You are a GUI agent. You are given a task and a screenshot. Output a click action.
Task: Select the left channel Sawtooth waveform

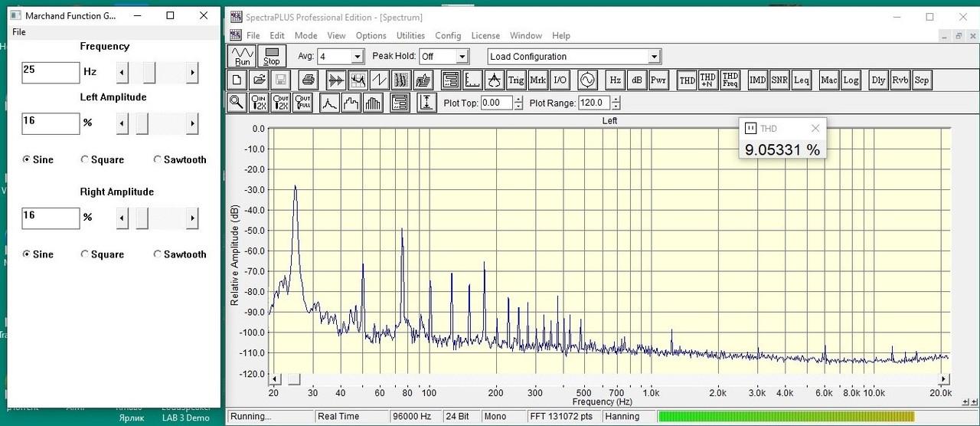coord(179,159)
